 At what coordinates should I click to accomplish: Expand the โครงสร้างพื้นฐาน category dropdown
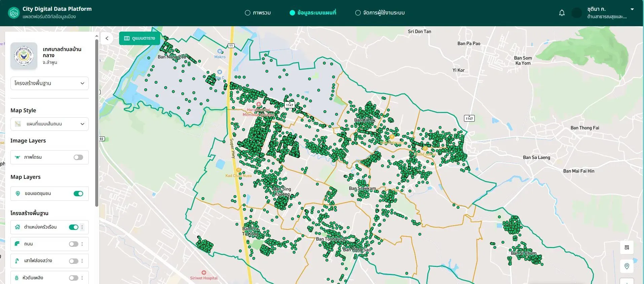(49, 83)
